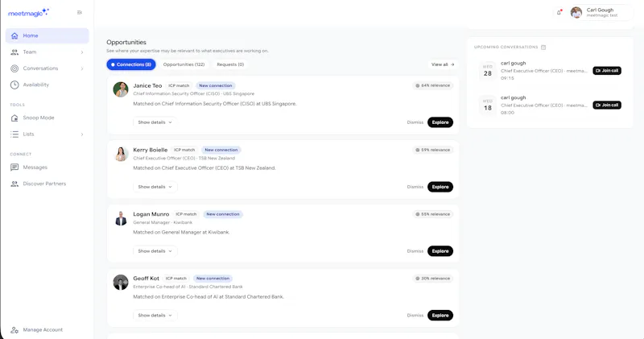Click the Wed 28 date tile

[488, 71]
